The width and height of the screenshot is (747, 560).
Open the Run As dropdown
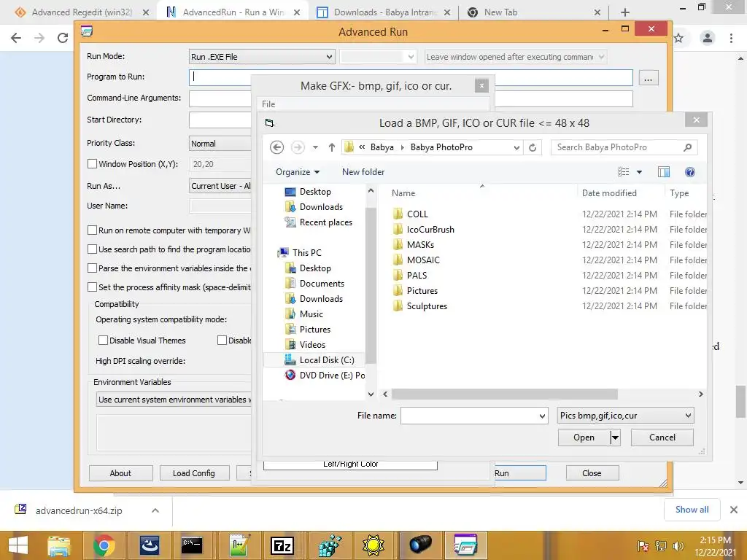[x=220, y=186]
